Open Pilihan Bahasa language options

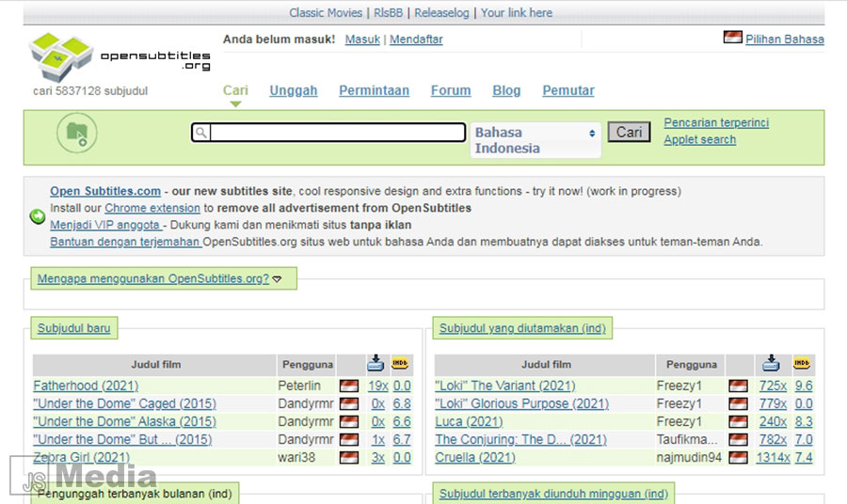coord(784,39)
